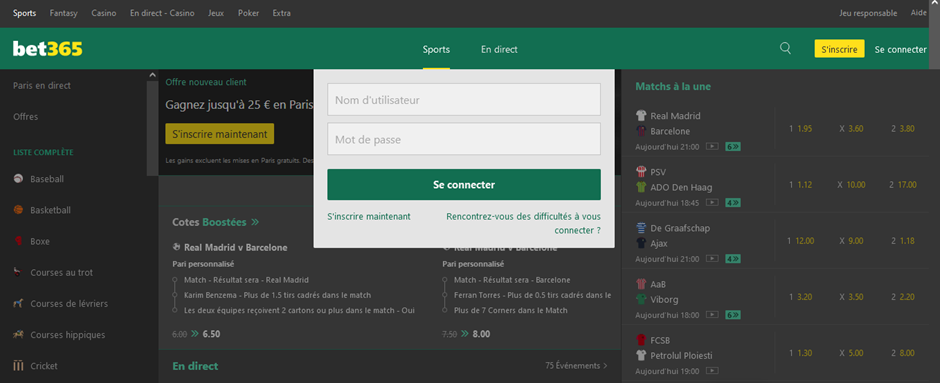Viewport: 940px width, 383px height.
Task: Click the Petrolul Ploiesti jersey icon
Action: 641,355
